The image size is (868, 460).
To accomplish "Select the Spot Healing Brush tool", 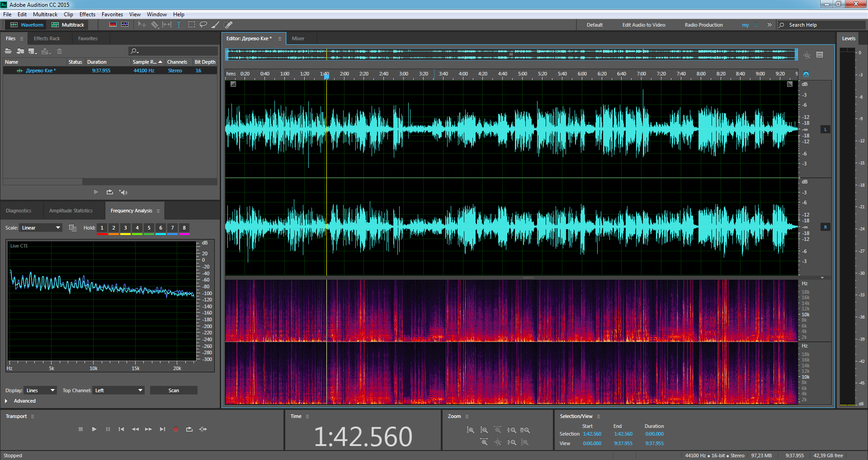I will [x=228, y=24].
